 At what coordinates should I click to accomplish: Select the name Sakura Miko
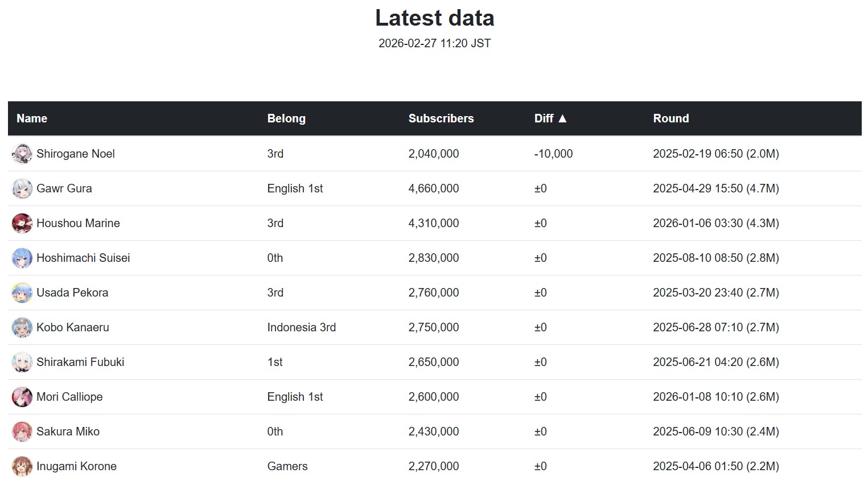(68, 431)
